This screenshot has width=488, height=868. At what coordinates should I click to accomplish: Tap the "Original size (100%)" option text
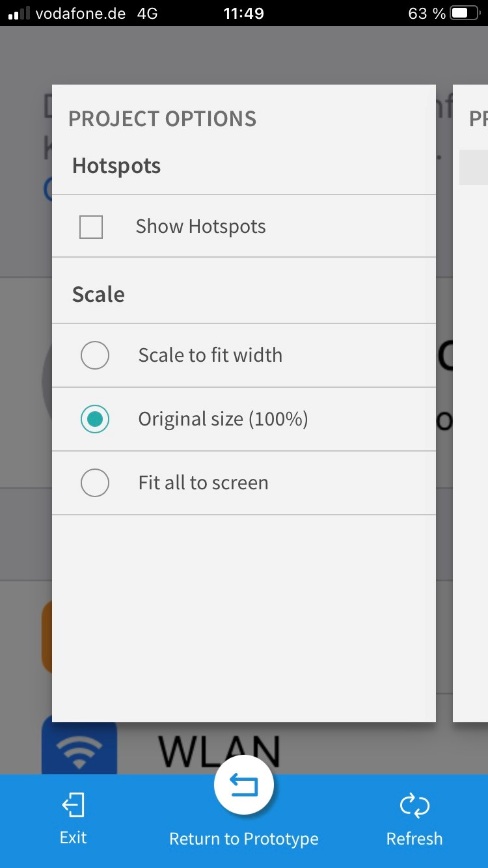(x=223, y=419)
